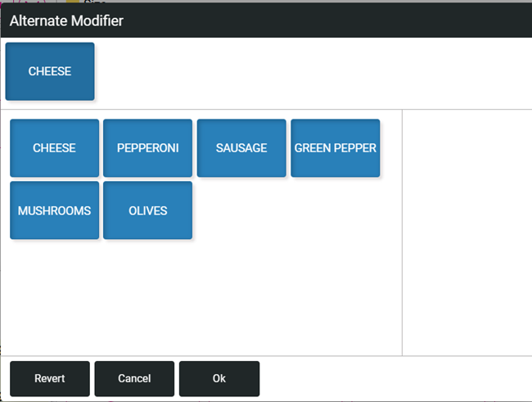
Task: Pick the OLIVES modifier
Action: click(147, 210)
